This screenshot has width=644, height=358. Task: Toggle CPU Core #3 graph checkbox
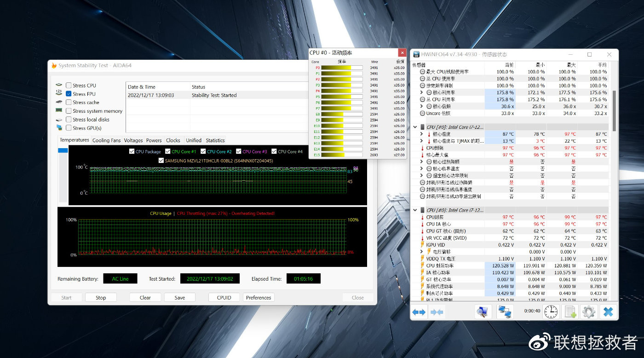click(x=239, y=151)
